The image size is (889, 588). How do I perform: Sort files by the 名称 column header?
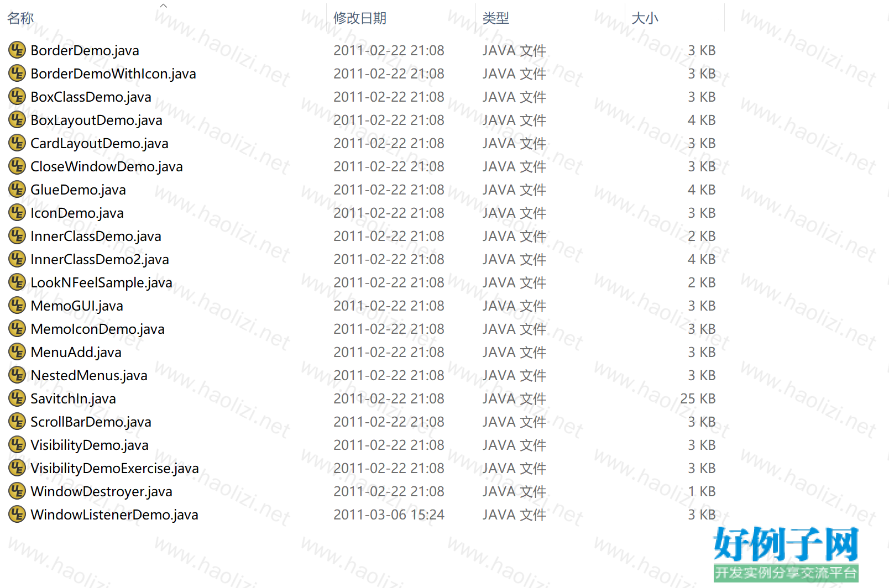click(20, 18)
